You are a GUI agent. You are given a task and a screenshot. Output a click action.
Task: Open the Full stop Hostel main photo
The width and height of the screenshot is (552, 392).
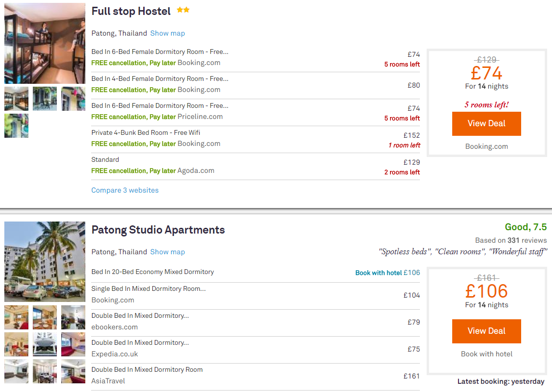[x=45, y=44]
